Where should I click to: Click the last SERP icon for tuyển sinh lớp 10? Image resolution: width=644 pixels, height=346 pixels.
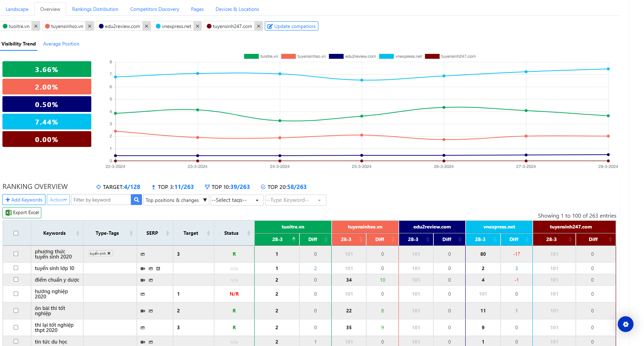pos(158,269)
